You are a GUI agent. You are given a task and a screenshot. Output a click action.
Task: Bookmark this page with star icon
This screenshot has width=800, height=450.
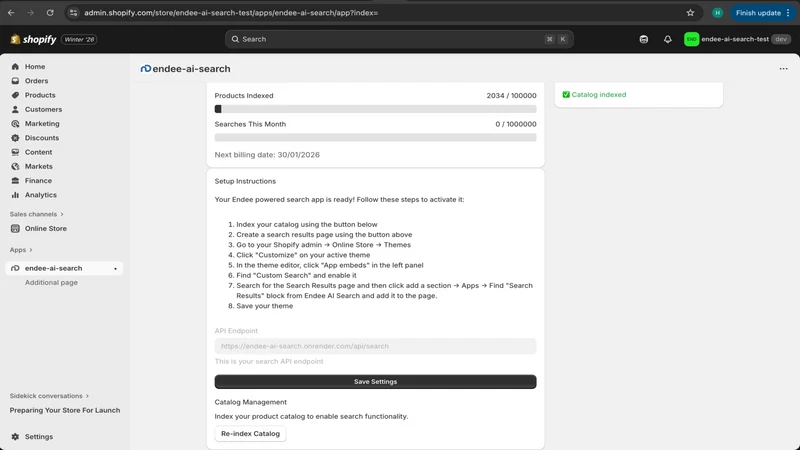[690, 13]
